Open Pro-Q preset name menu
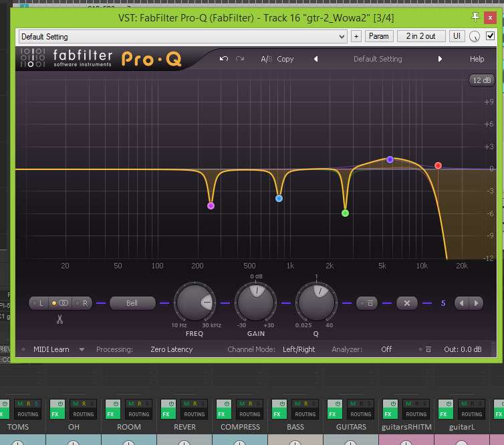 pyautogui.click(x=378, y=59)
